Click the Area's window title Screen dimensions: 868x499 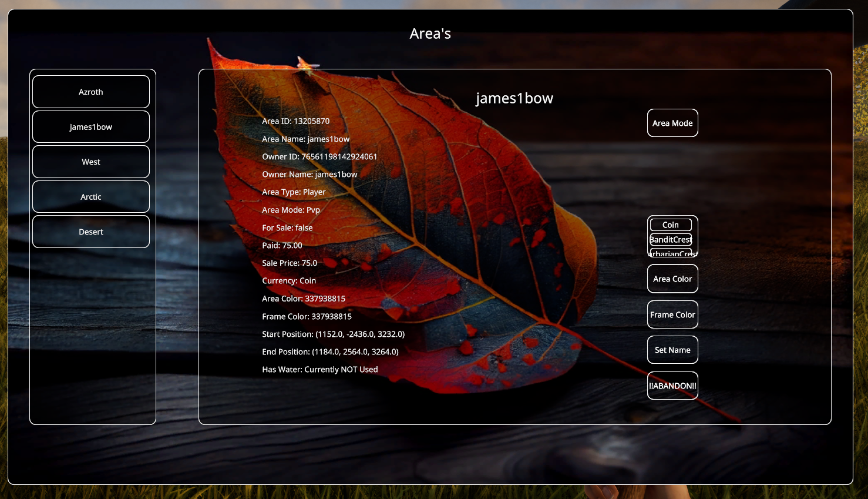430,34
